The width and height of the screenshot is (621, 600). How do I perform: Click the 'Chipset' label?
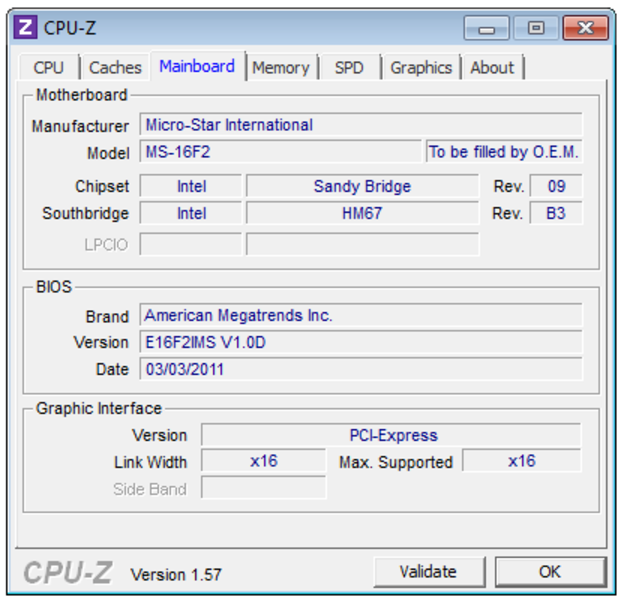pos(102,187)
